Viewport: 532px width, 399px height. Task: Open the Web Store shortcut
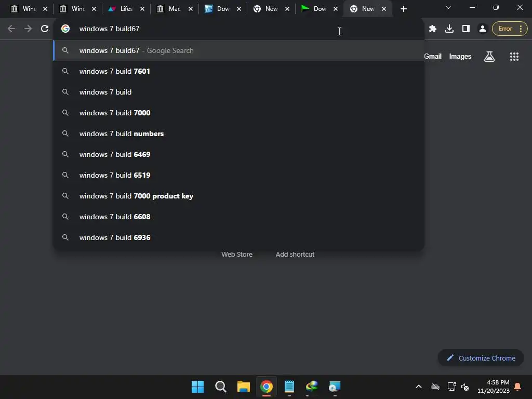237,254
